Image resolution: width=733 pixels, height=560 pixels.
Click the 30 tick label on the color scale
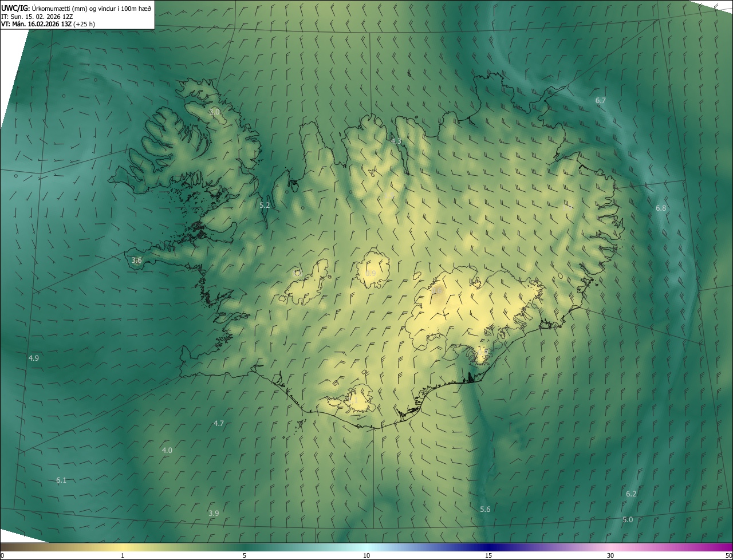coord(610,555)
